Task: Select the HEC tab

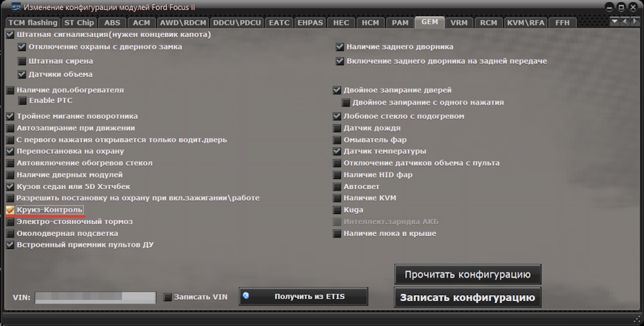Action: tap(341, 23)
